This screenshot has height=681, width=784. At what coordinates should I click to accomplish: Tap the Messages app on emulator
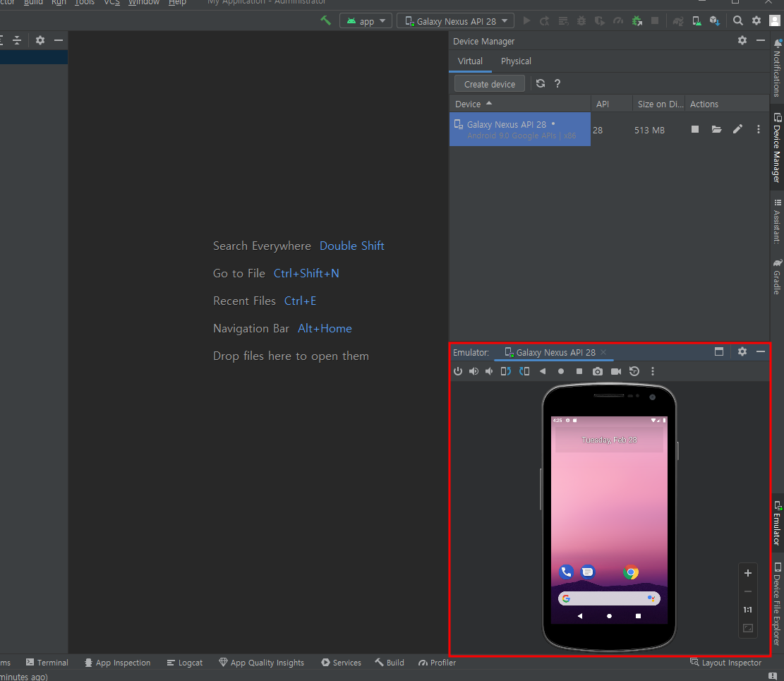[588, 572]
